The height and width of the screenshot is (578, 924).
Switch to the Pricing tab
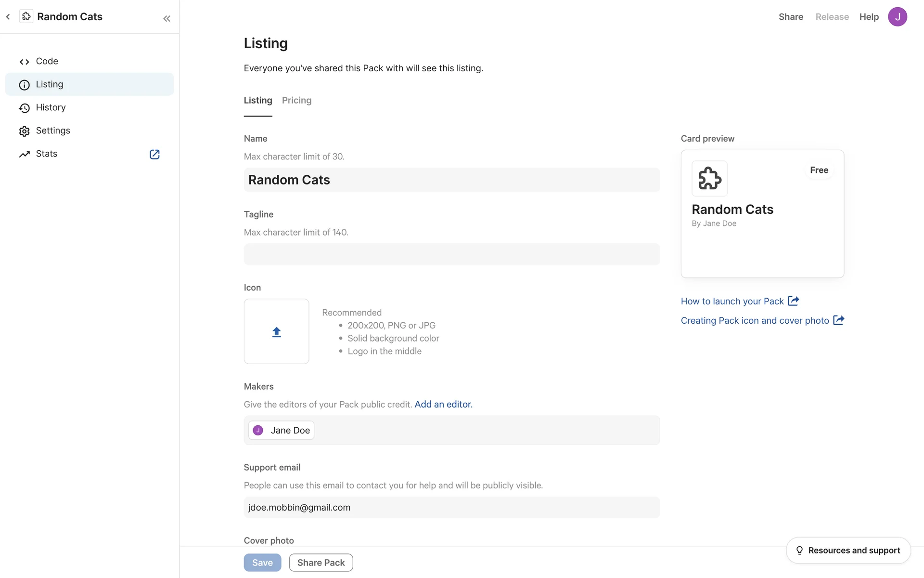(296, 100)
